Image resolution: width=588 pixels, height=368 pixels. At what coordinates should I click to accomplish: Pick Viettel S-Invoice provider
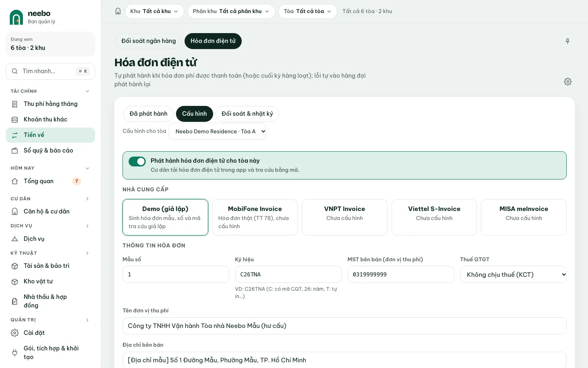(x=434, y=218)
